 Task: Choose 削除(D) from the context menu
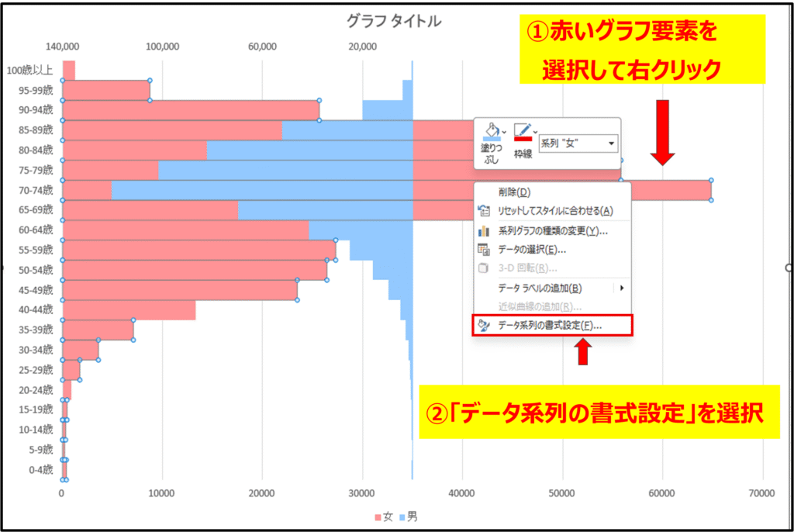pos(514,192)
